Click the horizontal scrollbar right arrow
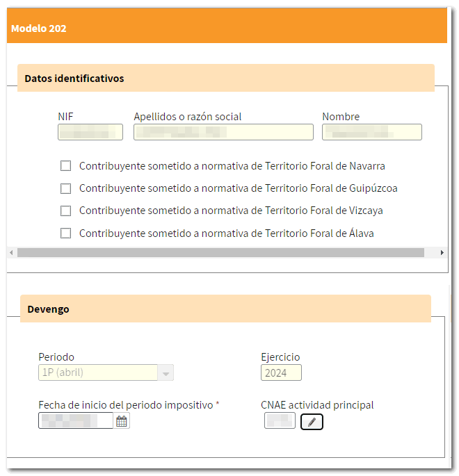Screen dimensions: 459x476 [x=442, y=252]
